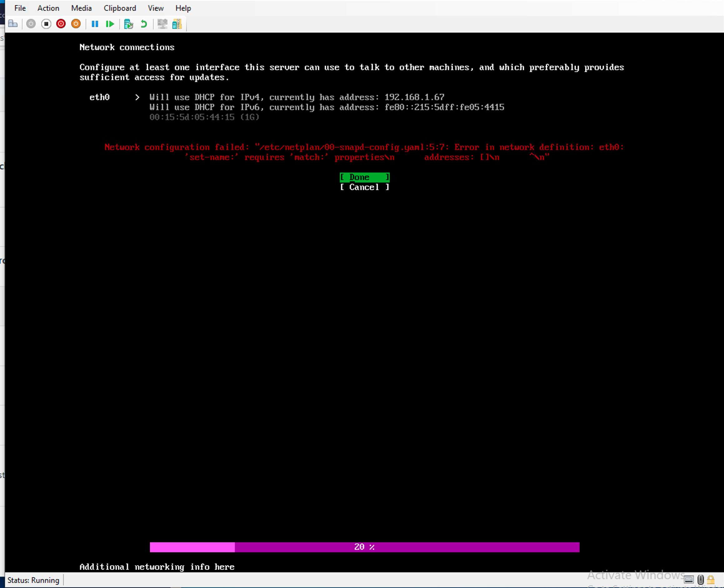Open Enhanced Session mode

click(x=162, y=24)
